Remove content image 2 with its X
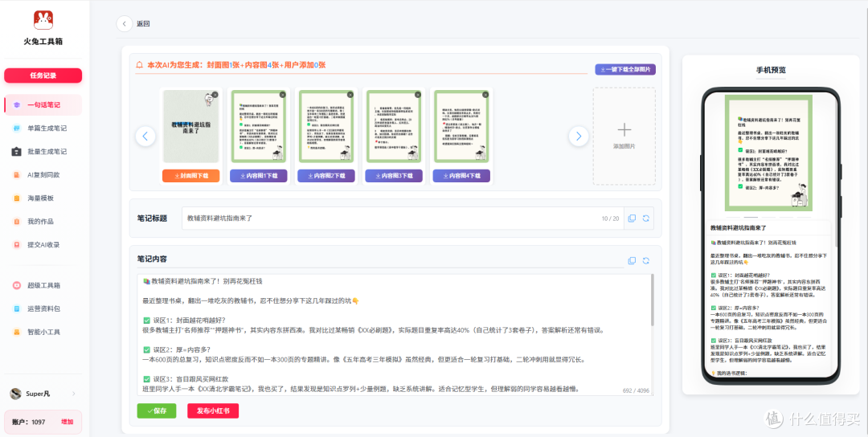 (350, 95)
